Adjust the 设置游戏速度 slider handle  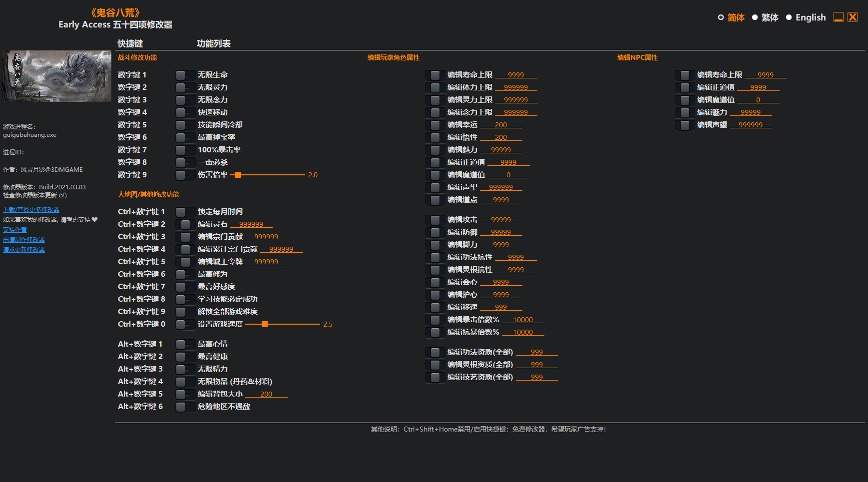tap(265, 324)
